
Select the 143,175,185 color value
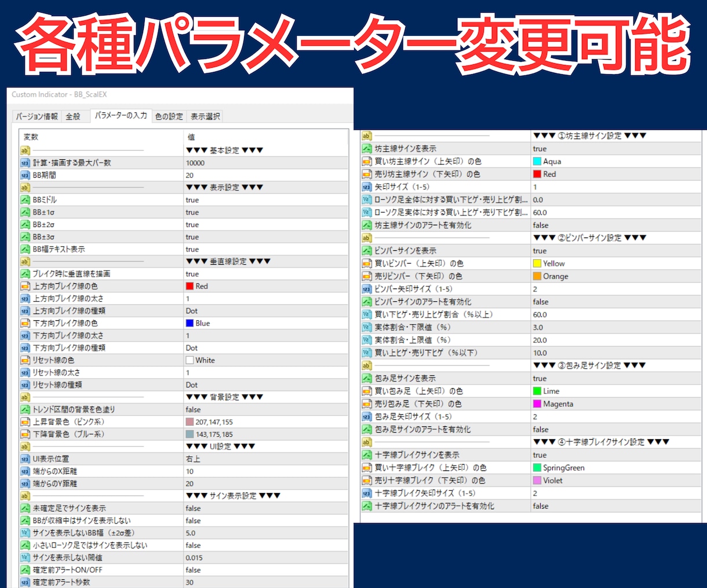214,434
